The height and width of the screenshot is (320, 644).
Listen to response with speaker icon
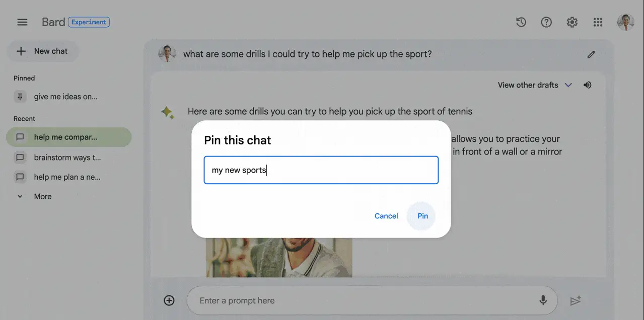(587, 85)
